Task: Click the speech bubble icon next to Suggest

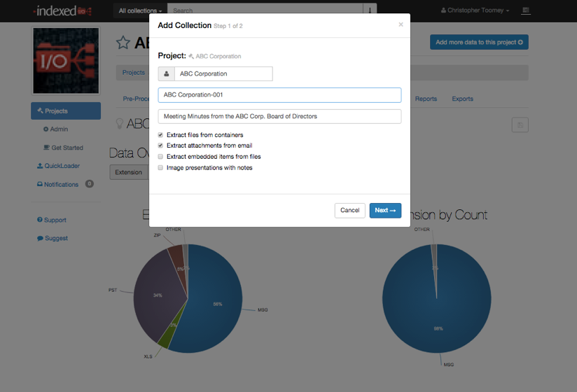Action: point(40,238)
